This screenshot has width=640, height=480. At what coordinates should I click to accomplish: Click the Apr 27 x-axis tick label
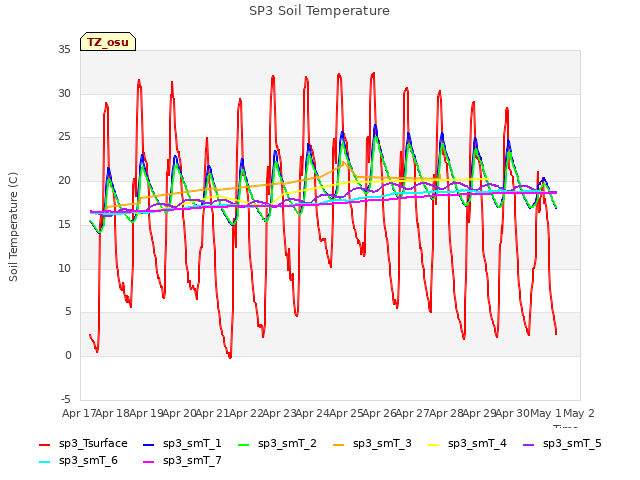tap(412, 413)
